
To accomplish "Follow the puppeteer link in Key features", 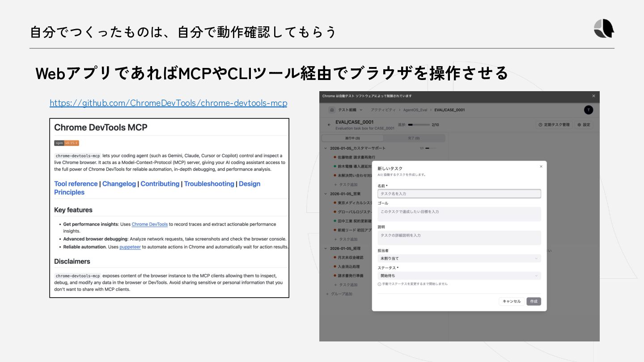I will (130, 247).
